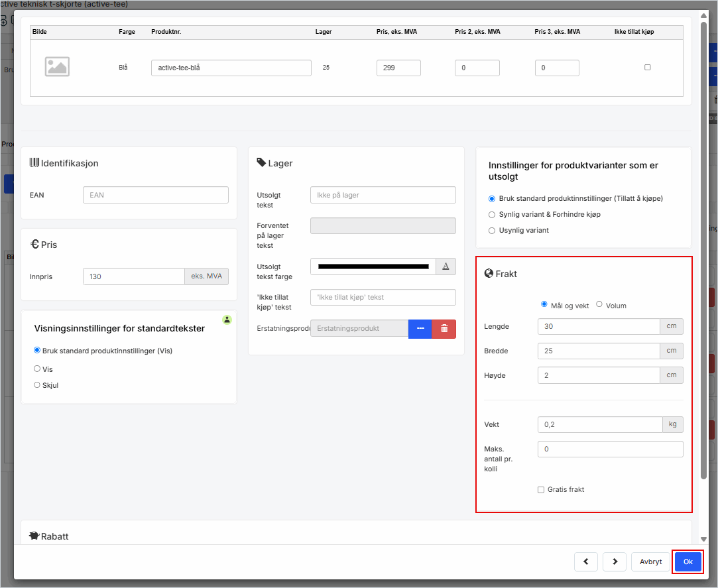The width and height of the screenshot is (718, 588).
Task: Click the product image placeholder thumbnail
Action: coord(57,66)
